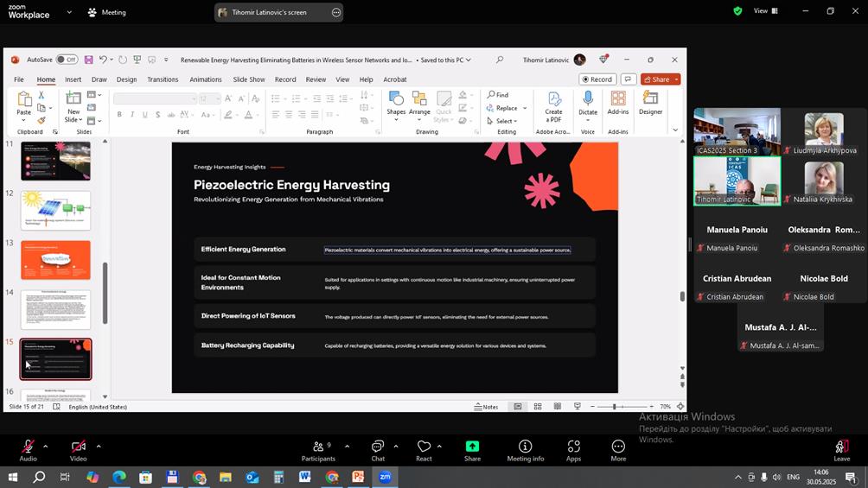
Task: Switch to Slide Show tab
Action: pos(248,79)
